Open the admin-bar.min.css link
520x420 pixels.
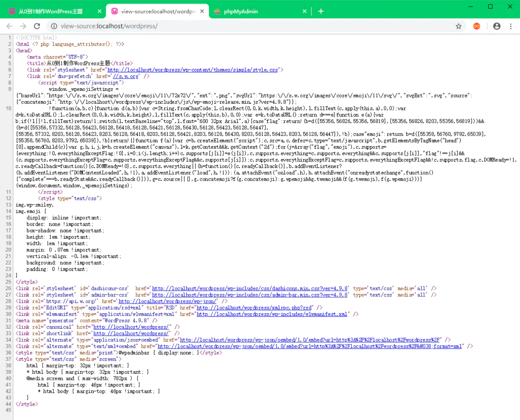[x=250, y=295]
